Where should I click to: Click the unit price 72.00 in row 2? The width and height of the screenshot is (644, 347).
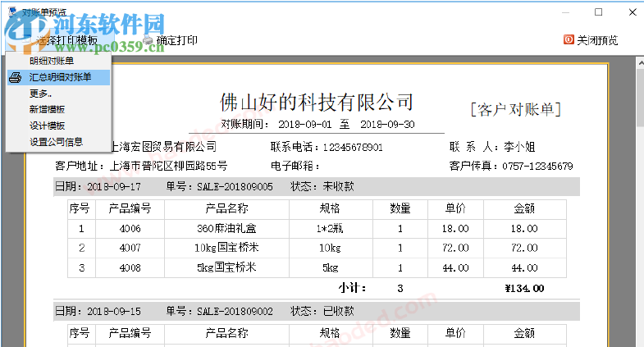[x=455, y=248]
